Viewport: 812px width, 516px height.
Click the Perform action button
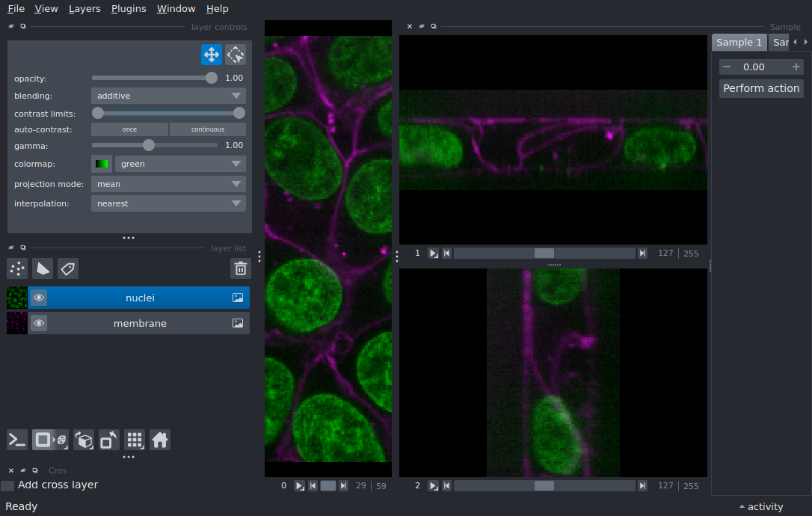pos(761,88)
